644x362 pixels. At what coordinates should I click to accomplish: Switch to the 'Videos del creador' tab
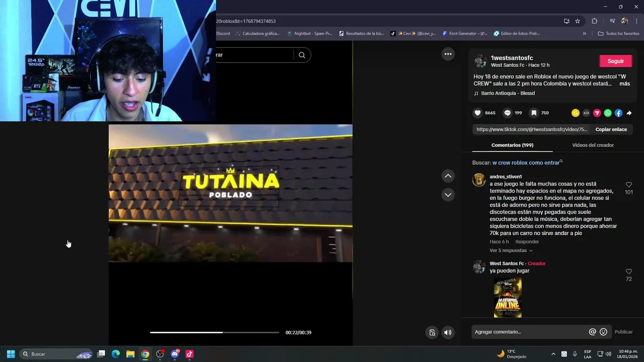coord(593,145)
